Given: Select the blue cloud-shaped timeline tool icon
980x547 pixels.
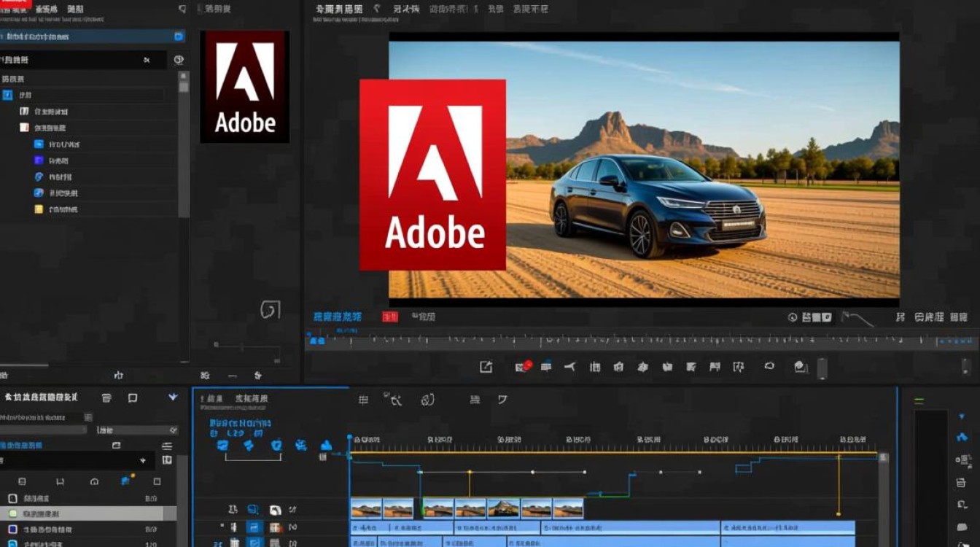Looking at the screenshot, I should pos(327,445).
